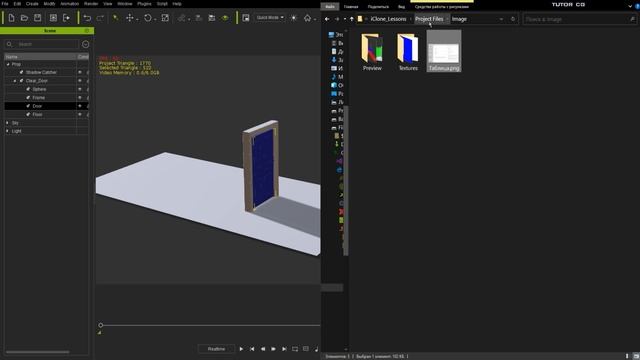Viewport: 640px width, 360px height.
Task: Activate the Select object tool
Action: click(x=116, y=18)
